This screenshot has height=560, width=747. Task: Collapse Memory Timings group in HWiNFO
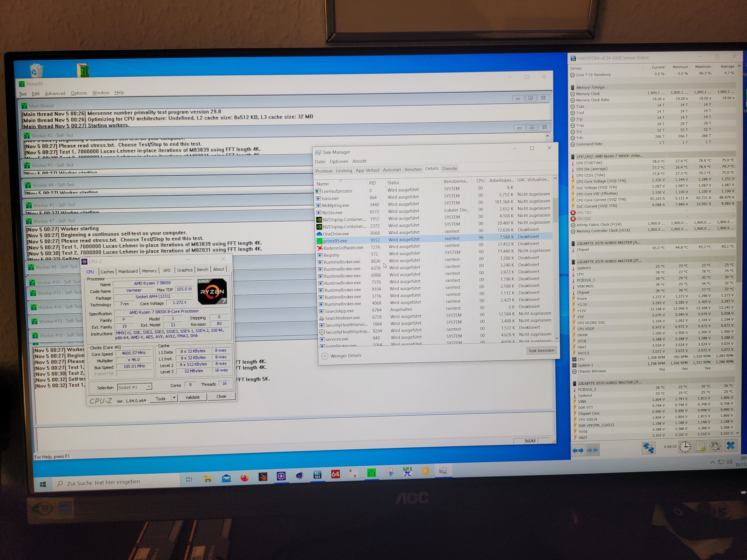click(573, 87)
